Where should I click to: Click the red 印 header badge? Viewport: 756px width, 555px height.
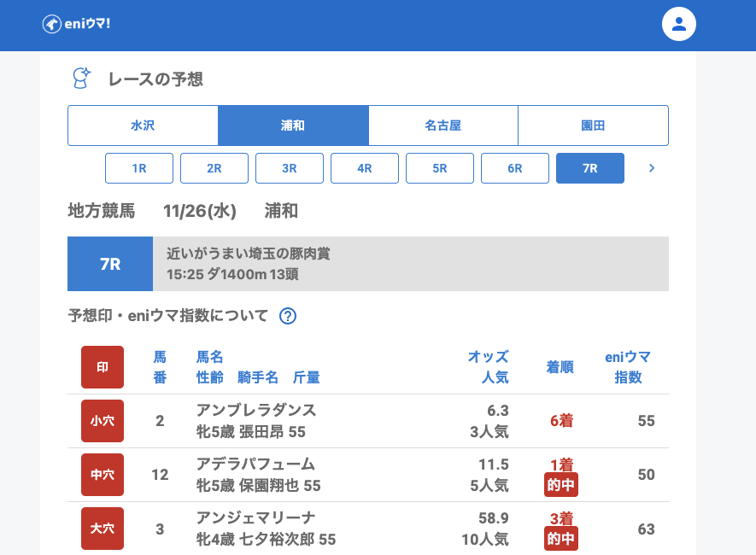[x=103, y=367]
